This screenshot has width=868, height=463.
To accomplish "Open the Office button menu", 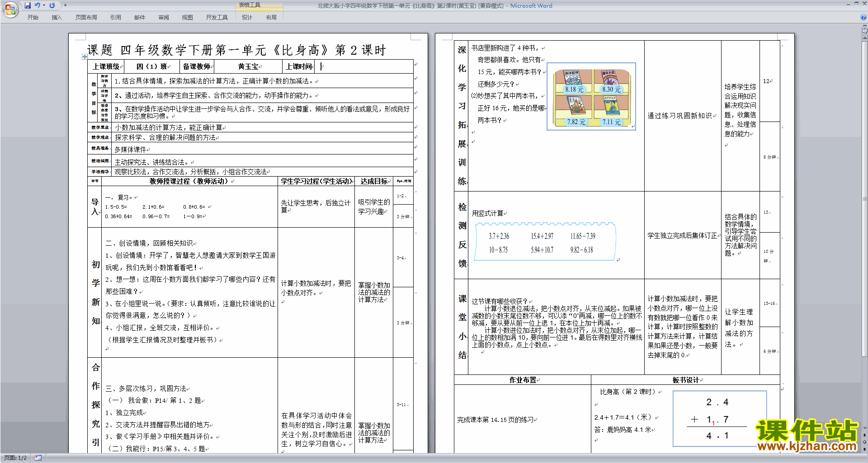I will pyautogui.click(x=10, y=9).
